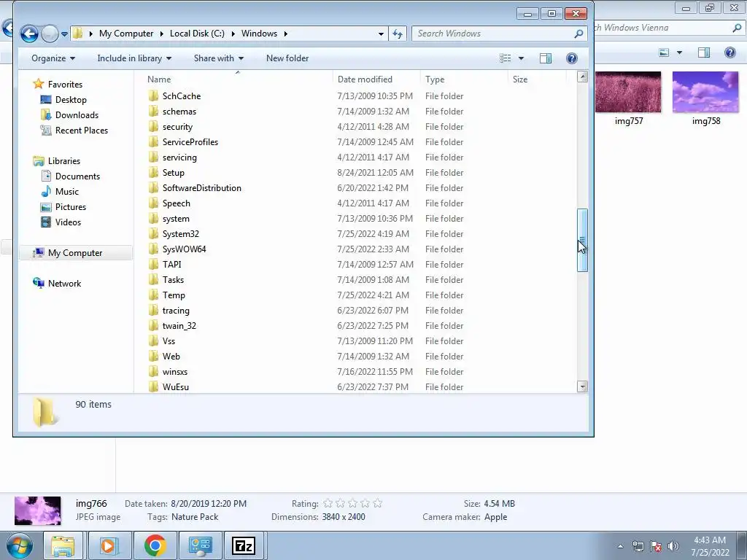Rate img766 one star in details pane
This screenshot has width=747, height=560.
[x=328, y=503]
